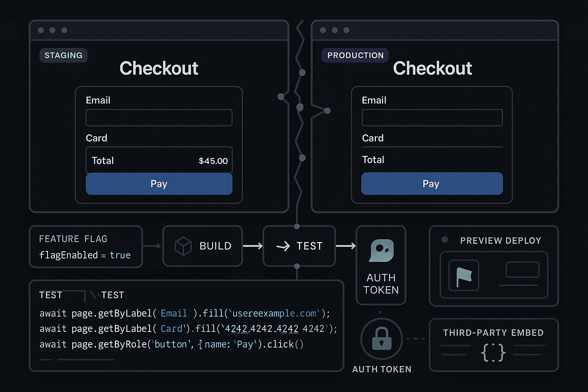Click the BUILD cube icon
The height and width of the screenshot is (392, 588).
tap(183, 246)
